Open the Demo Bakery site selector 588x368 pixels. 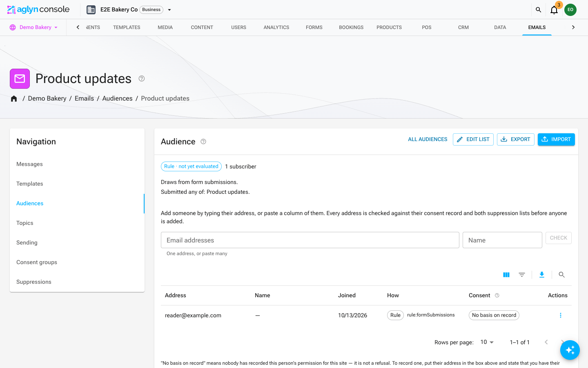33,27
